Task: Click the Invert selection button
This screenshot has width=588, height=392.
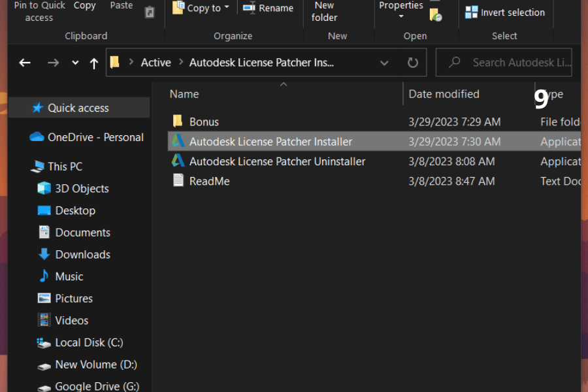Action: click(504, 12)
